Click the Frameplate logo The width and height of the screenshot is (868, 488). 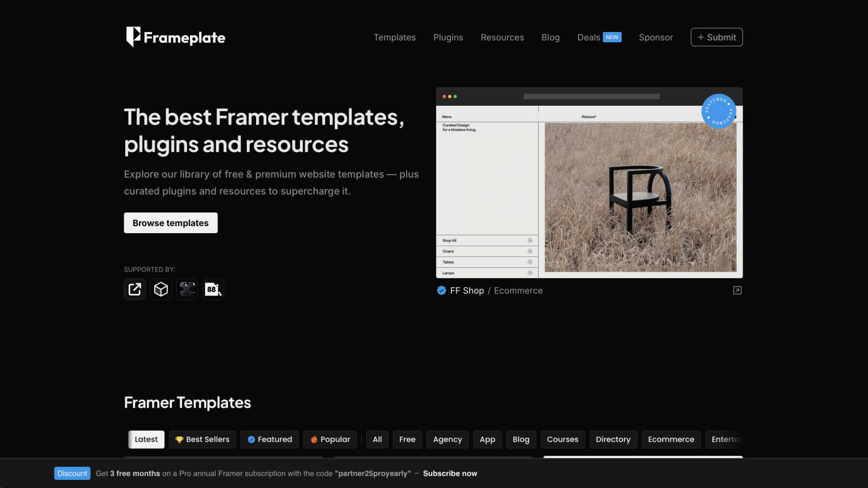tap(175, 37)
